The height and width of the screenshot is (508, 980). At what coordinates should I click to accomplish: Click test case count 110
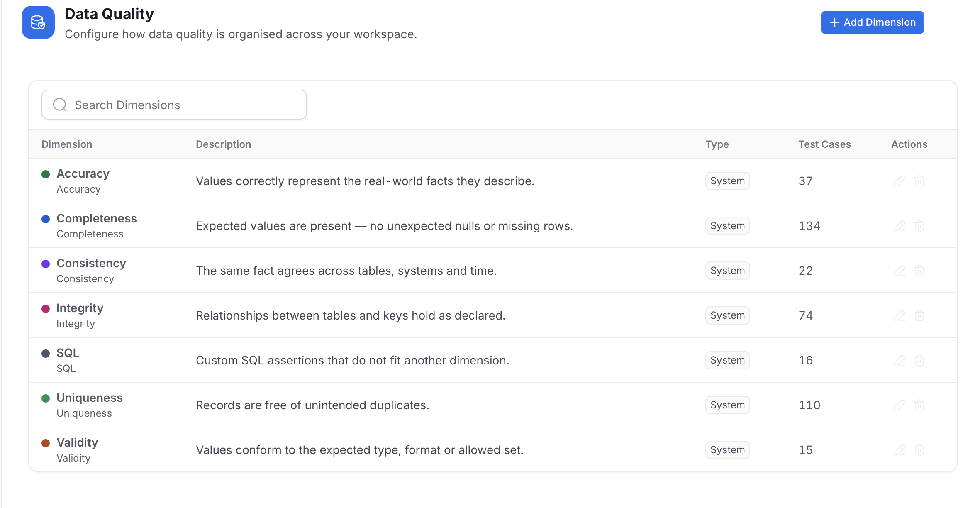pos(809,405)
